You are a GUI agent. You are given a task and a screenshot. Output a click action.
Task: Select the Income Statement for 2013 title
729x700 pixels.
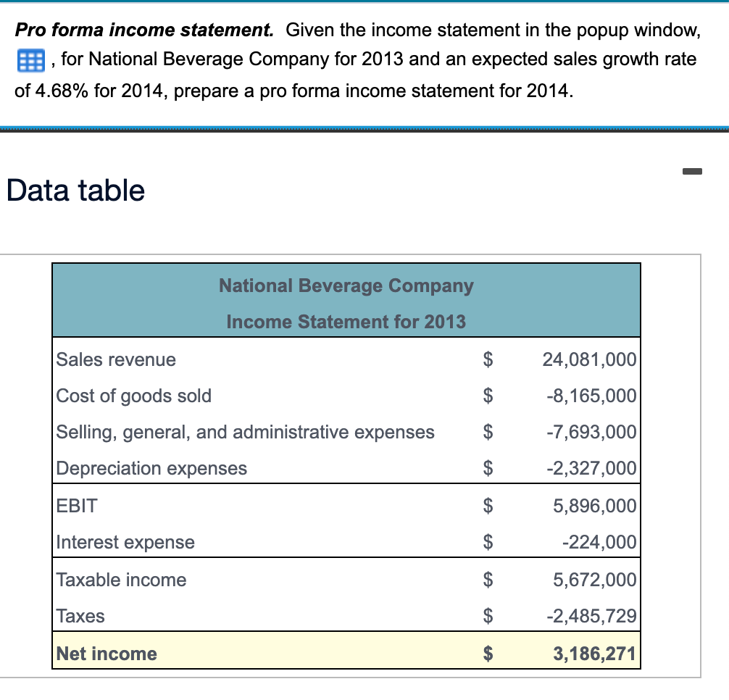(x=346, y=321)
